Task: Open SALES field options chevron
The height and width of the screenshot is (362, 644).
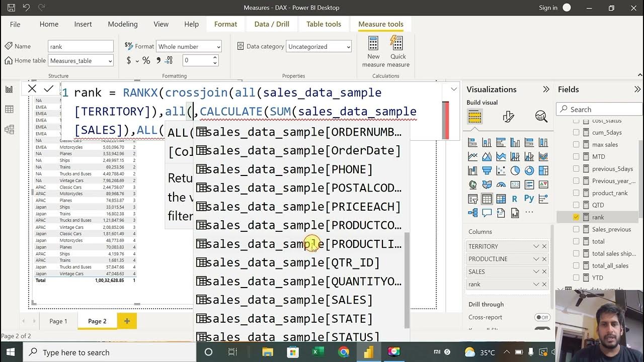Action: (536, 271)
